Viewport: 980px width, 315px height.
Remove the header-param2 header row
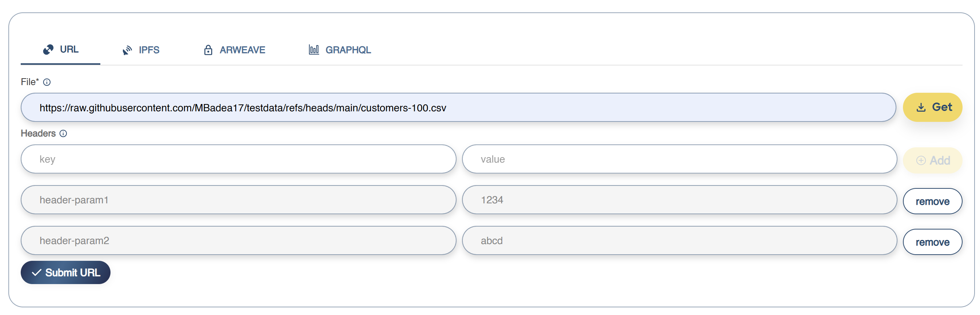pos(932,242)
